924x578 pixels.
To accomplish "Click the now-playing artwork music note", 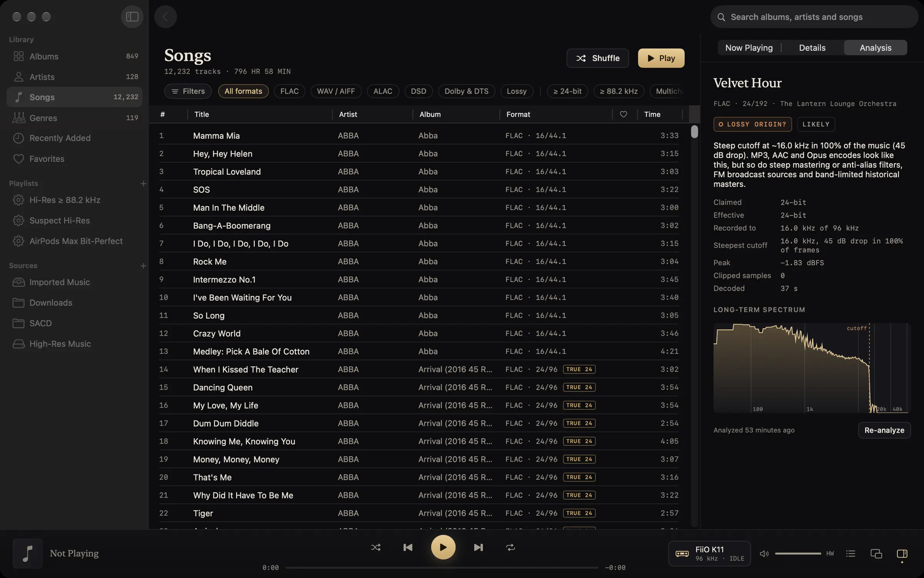I will pos(27,553).
